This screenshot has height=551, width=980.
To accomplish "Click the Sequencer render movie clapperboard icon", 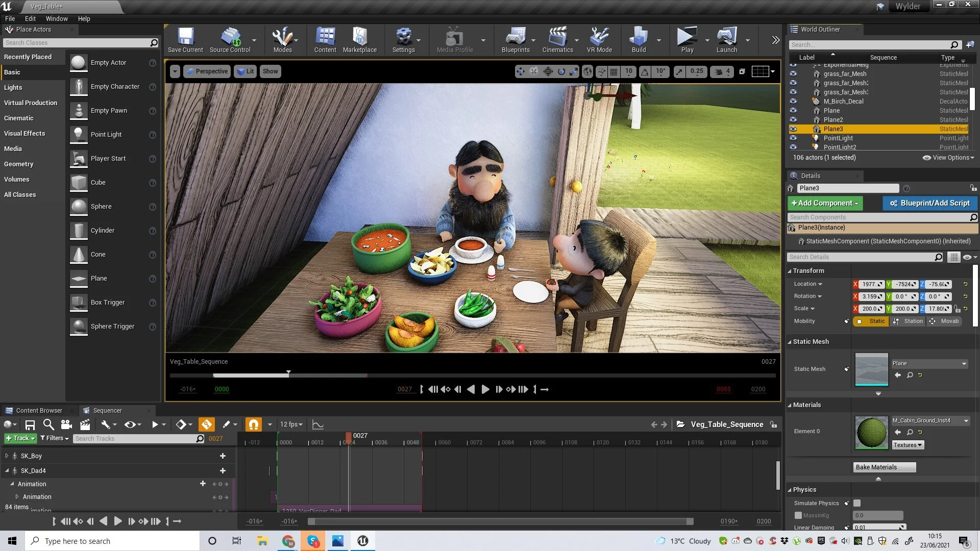I will pos(85,424).
